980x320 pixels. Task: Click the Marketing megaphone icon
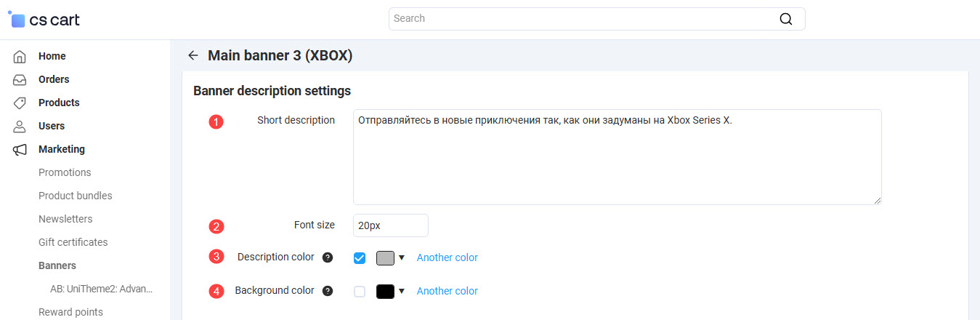coord(20,149)
